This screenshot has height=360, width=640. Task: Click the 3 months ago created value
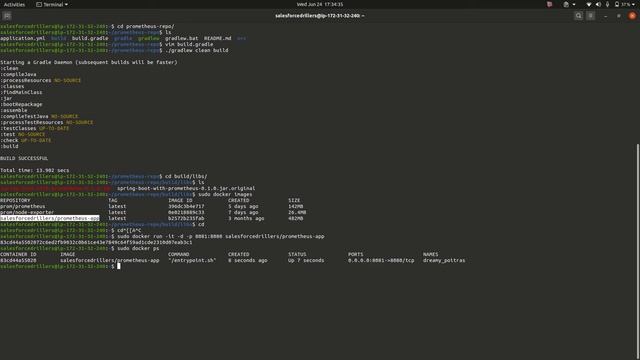point(246,218)
